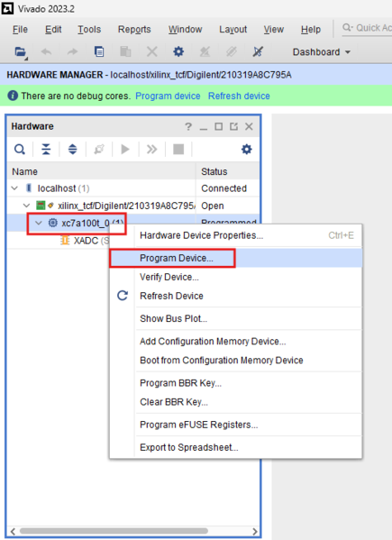Close the Hardware panel
Image resolution: width=392 pixels, height=540 pixels.
(249, 126)
